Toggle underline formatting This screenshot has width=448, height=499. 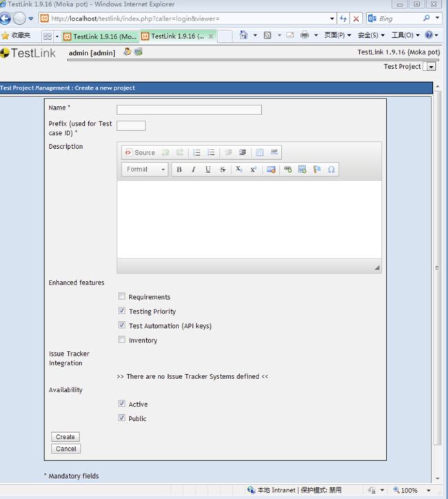207,170
